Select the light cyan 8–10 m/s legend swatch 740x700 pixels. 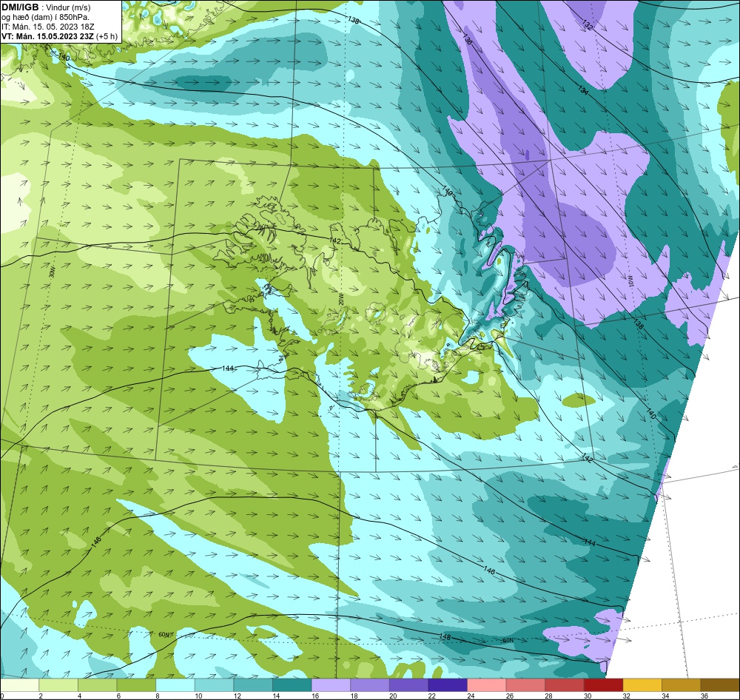pos(175,684)
